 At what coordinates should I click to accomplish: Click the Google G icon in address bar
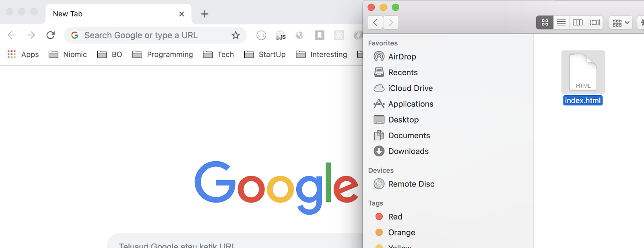click(74, 35)
